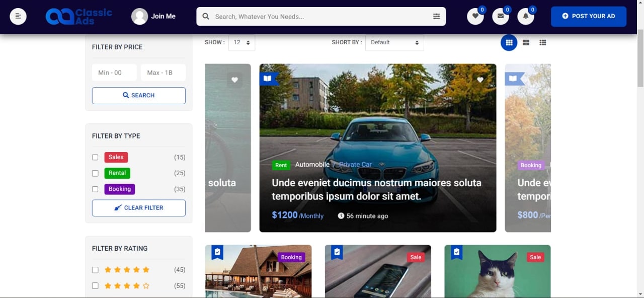Click the Max price input field
644x298 pixels.
pos(163,72)
